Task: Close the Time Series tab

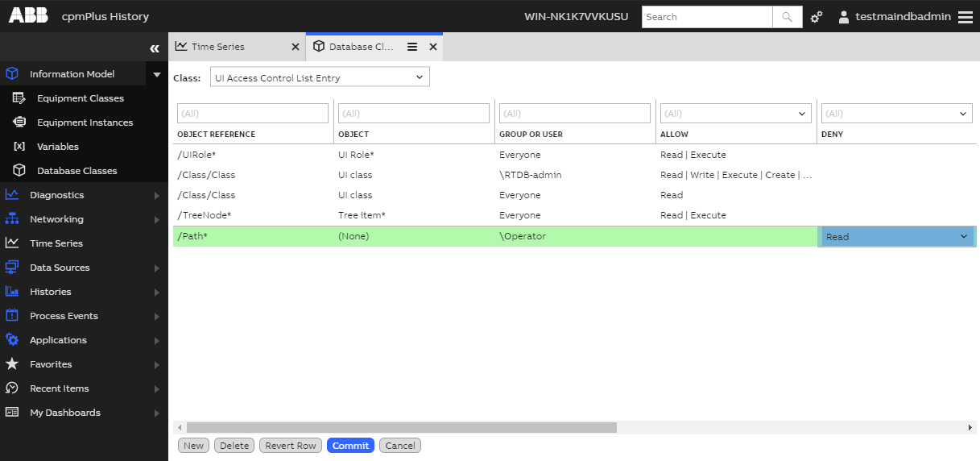Action: [x=296, y=47]
